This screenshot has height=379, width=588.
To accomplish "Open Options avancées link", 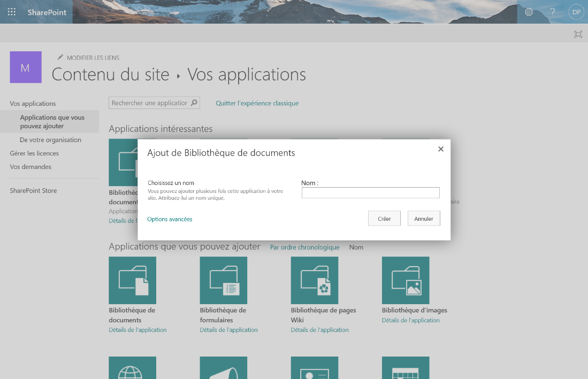I will [x=170, y=219].
